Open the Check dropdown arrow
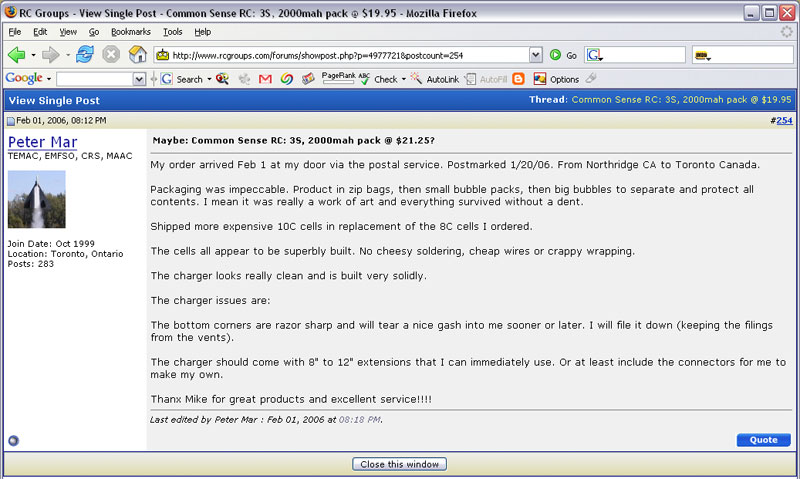 pyautogui.click(x=404, y=79)
